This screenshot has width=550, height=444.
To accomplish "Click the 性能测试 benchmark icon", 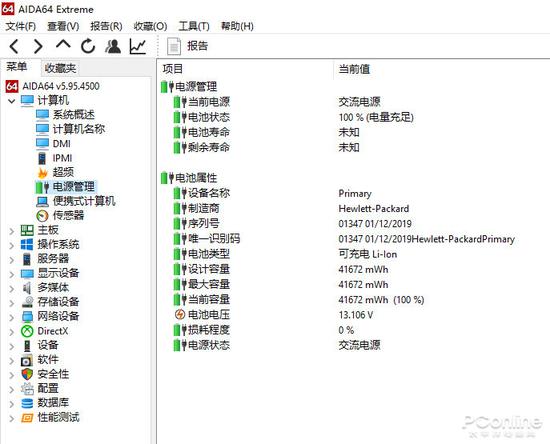I will (x=27, y=418).
